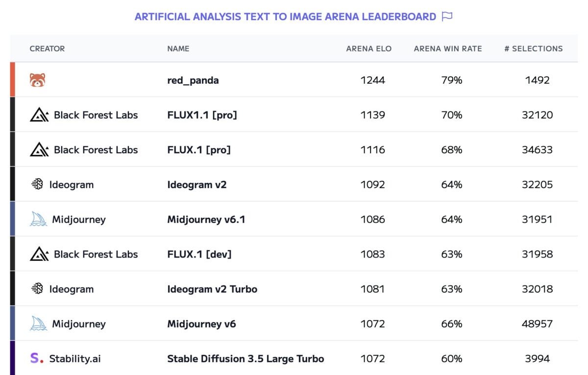Open the Midjourney v6.1 model entry

[206, 219]
